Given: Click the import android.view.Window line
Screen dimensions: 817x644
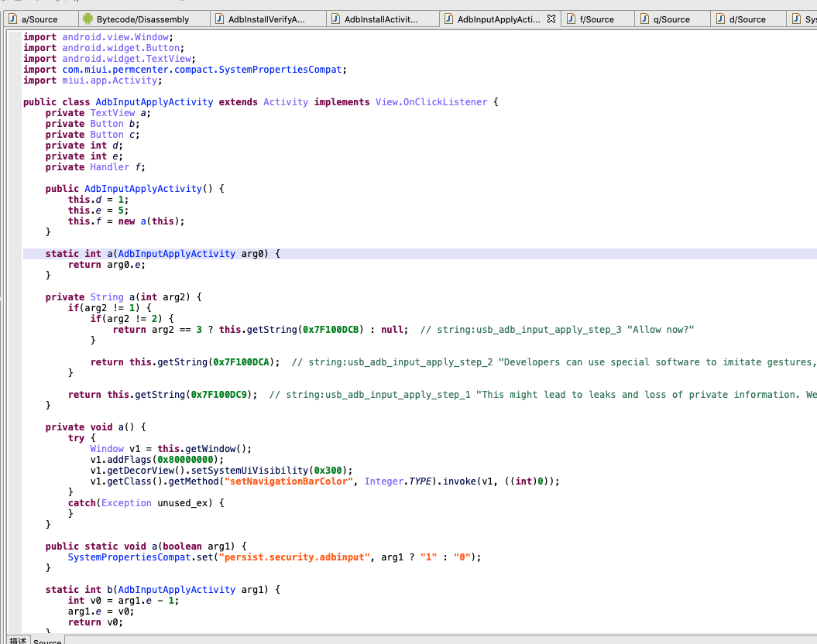Looking at the screenshot, I should click(x=98, y=37).
